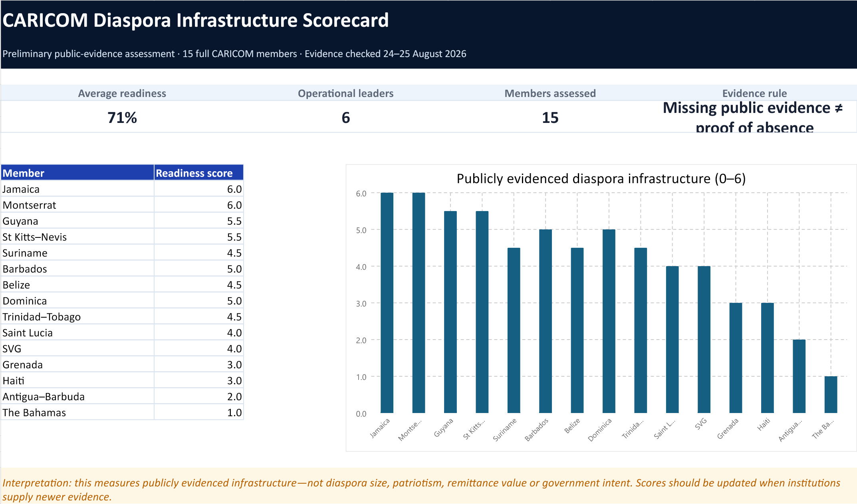Select Barbados's readiness score cell

199,269
